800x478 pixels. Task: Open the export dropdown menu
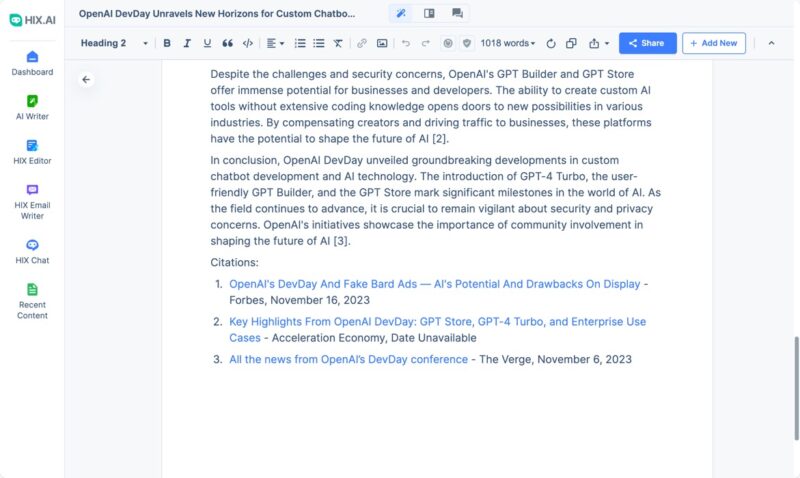(598, 43)
